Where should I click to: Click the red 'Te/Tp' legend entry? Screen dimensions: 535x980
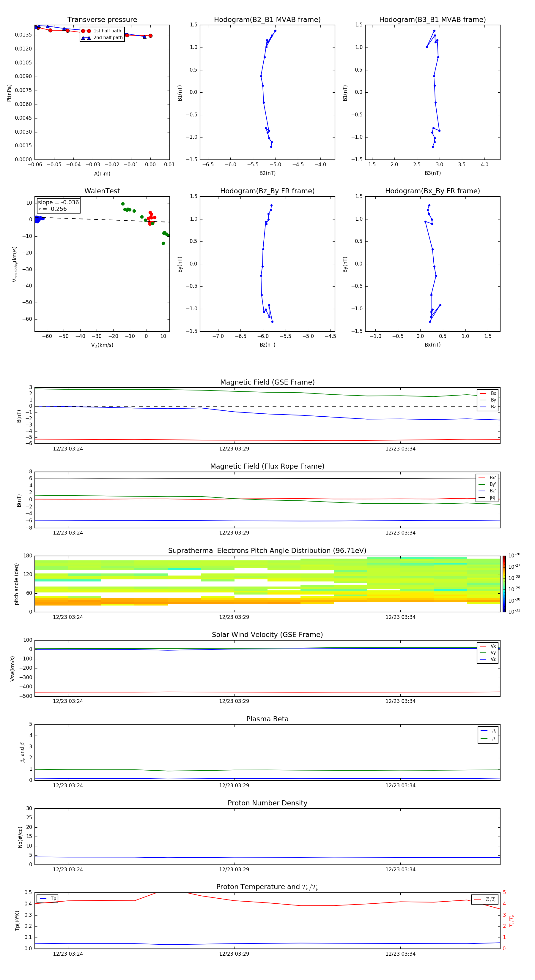[x=485, y=899]
